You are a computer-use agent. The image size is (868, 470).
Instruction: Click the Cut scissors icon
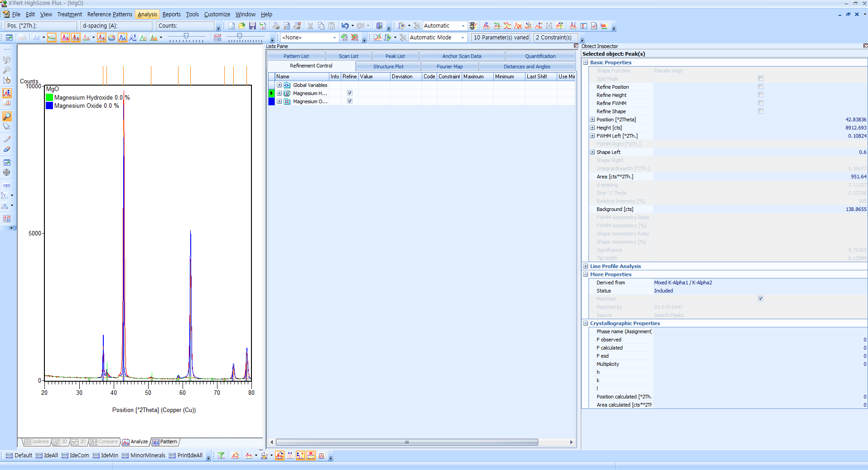(x=310, y=26)
